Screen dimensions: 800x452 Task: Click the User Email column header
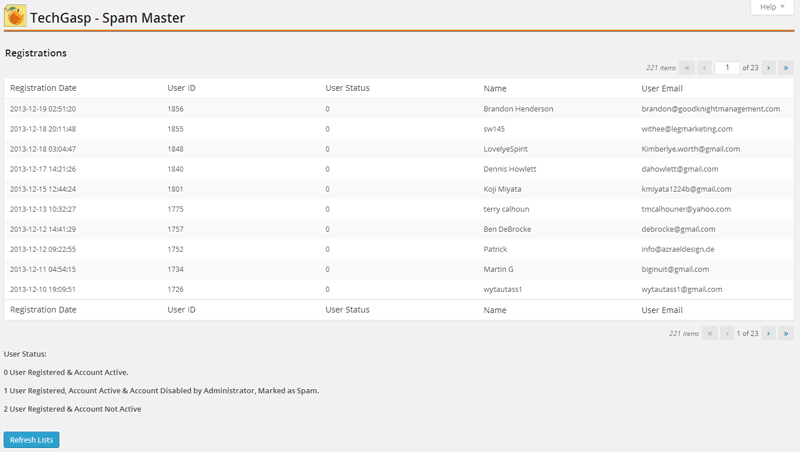[663, 88]
